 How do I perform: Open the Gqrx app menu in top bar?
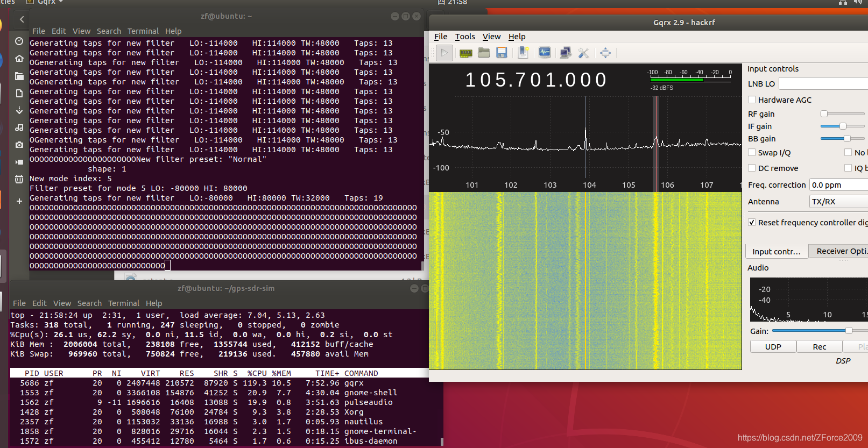[45, 2]
